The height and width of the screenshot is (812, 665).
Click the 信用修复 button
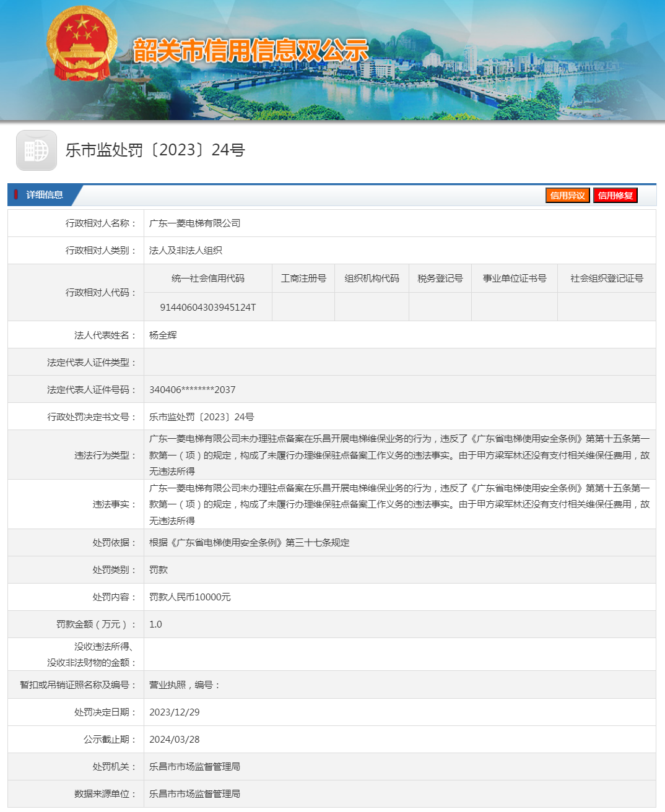(615, 196)
